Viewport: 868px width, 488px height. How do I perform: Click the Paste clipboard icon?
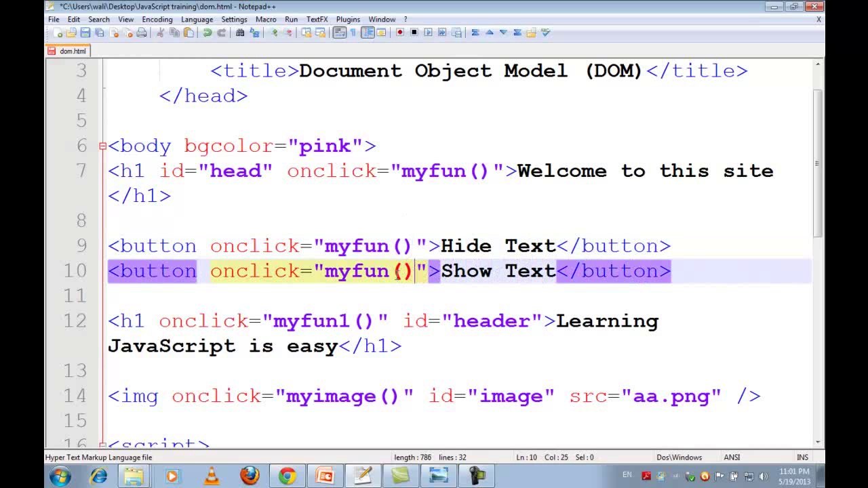189,33
